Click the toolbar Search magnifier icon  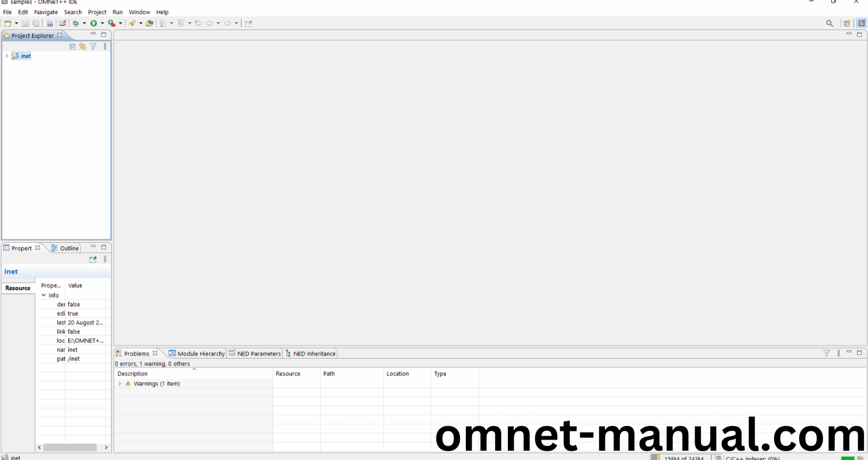(829, 23)
